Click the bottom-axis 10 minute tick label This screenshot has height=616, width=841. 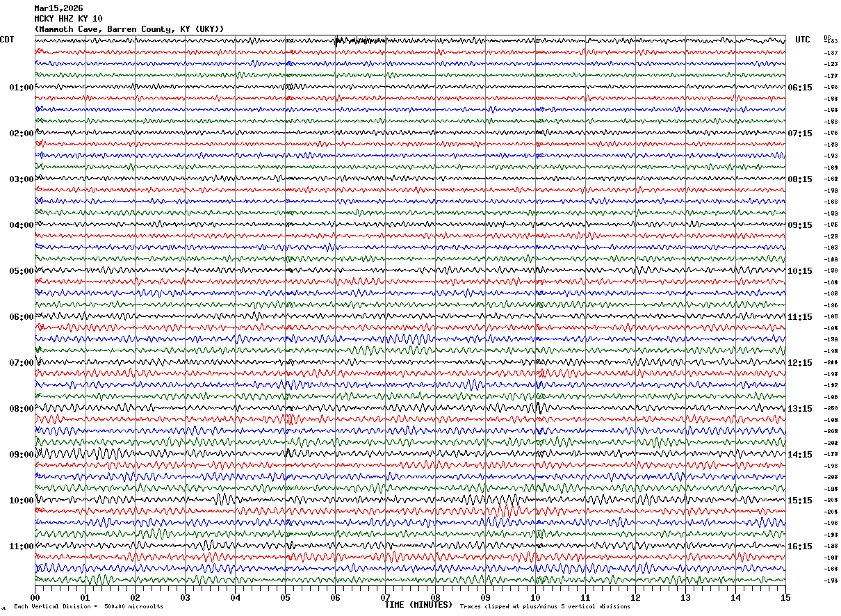(535, 597)
